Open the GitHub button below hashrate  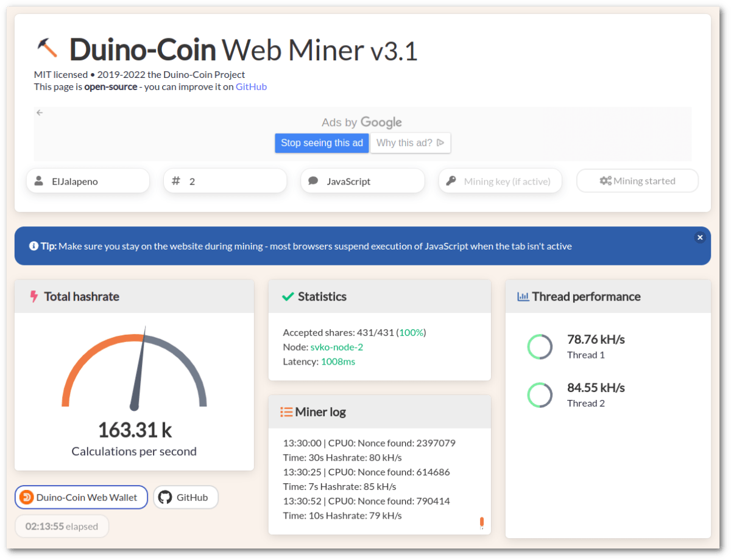[185, 497]
